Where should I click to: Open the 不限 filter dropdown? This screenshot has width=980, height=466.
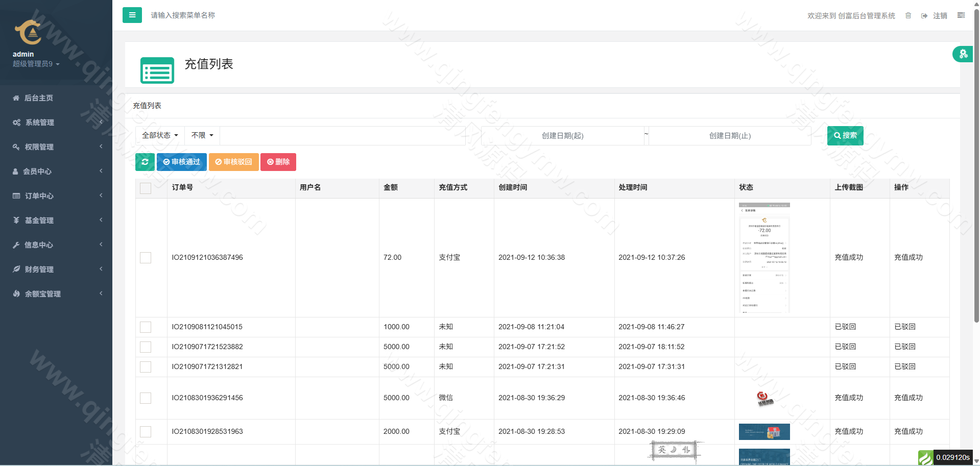pyautogui.click(x=202, y=135)
